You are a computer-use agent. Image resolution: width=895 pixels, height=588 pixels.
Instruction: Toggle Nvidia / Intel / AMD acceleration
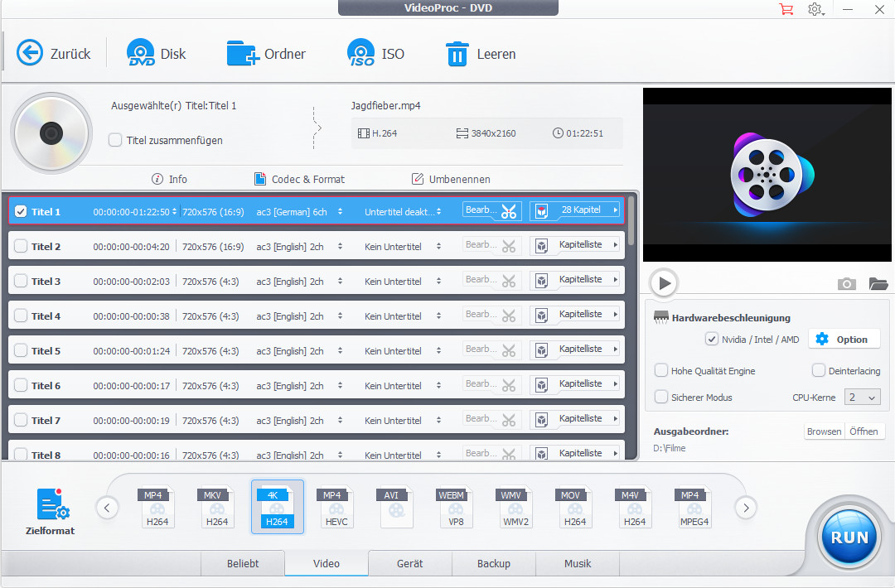tap(711, 340)
